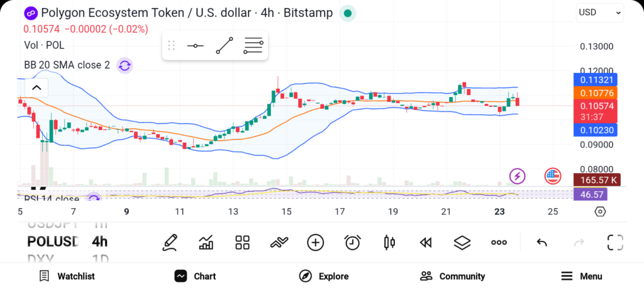The width and height of the screenshot is (644, 290).
Task: Select the horizontal line drawing tool
Action: [x=195, y=46]
